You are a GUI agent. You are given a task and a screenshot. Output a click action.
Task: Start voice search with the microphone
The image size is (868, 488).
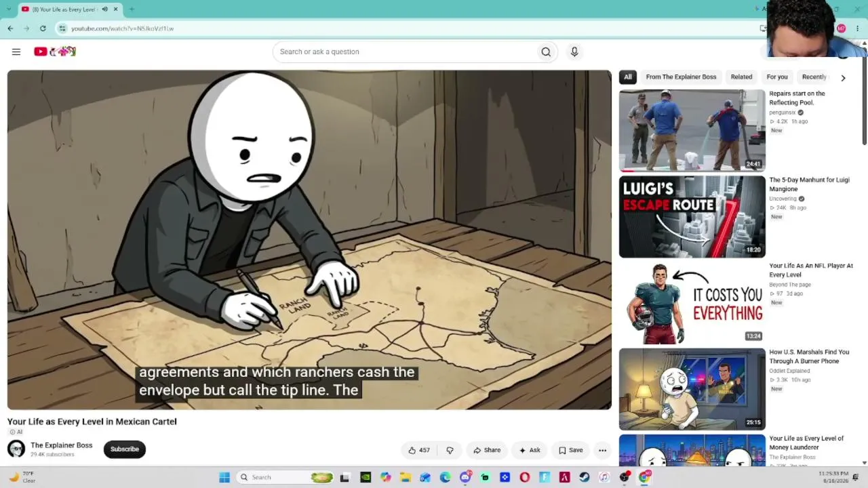click(x=574, y=52)
